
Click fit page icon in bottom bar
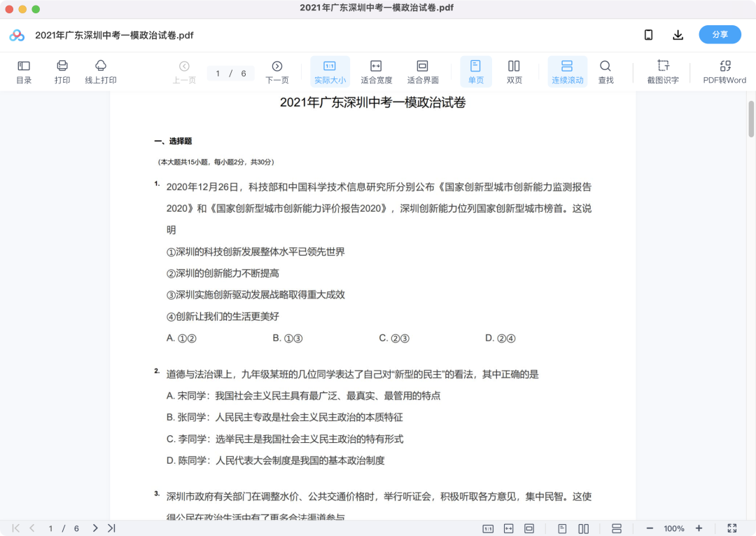tap(529, 529)
